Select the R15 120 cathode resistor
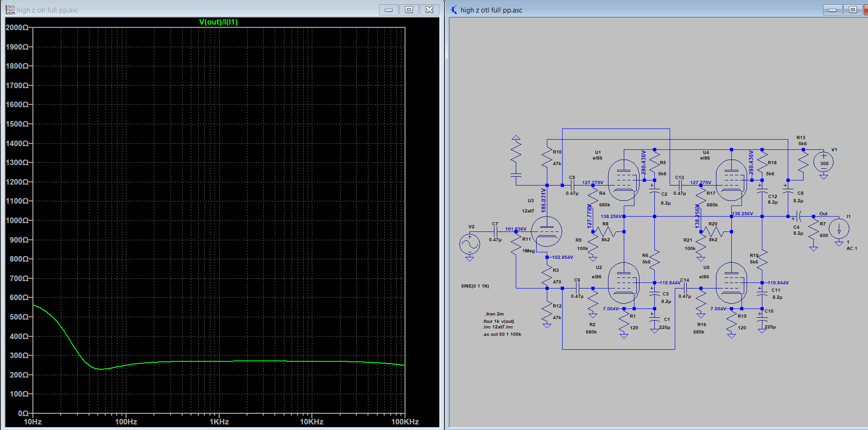The height and width of the screenshot is (430, 868). tap(731, 322)
